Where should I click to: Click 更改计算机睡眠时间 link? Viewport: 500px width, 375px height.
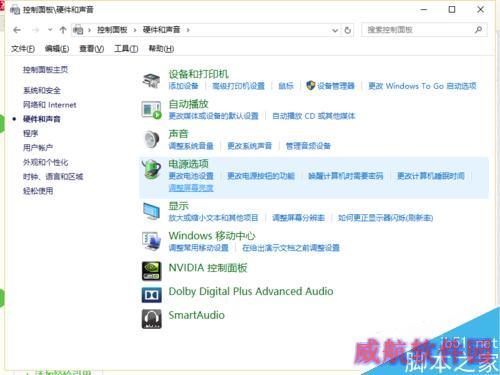(x=431, y=176)
